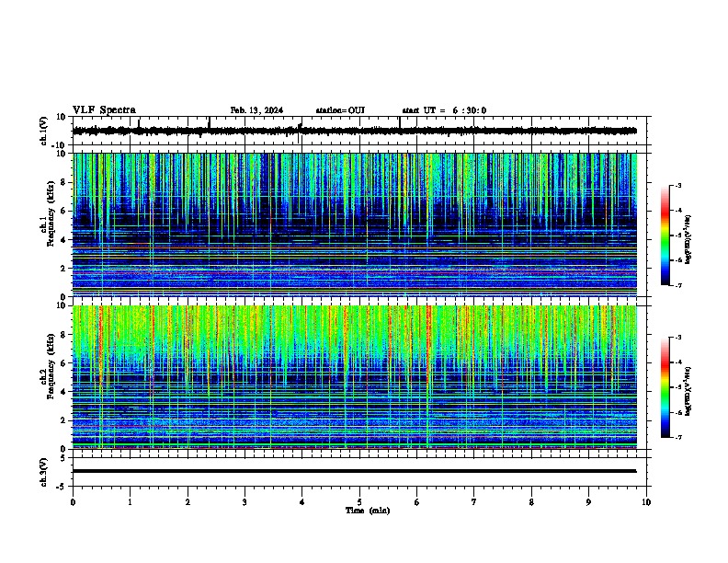The image size is (728, 563).
Task: Click the ch.2 spectrogram color scale bar
Action: [665, 387]
